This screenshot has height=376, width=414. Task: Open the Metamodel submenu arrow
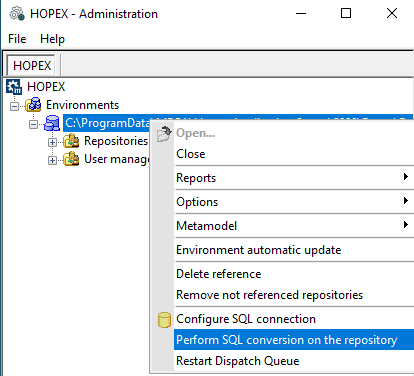pos(405,225)
